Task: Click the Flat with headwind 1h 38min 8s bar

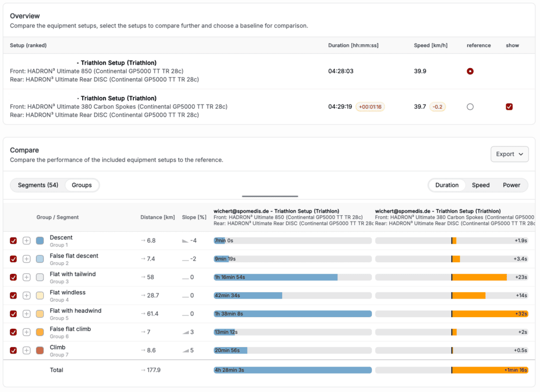Action: click(292, 314)
